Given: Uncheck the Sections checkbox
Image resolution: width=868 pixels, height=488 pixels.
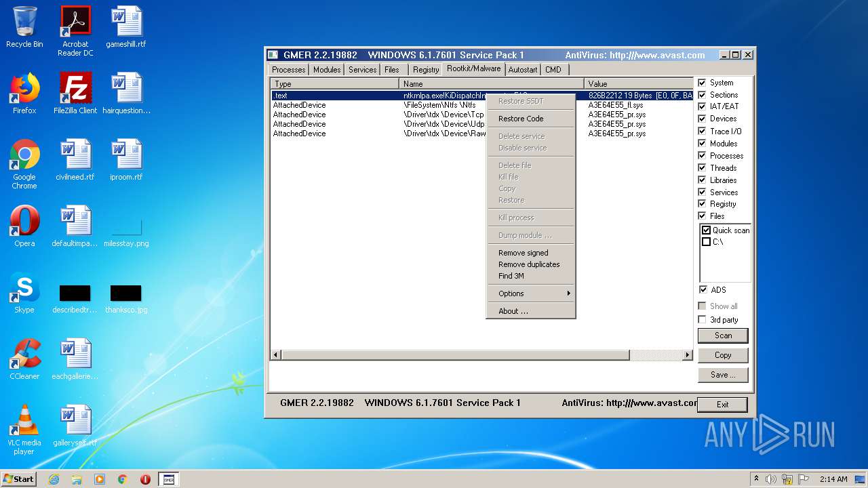Looking at the screenshot, I should (x=703, y=95).
